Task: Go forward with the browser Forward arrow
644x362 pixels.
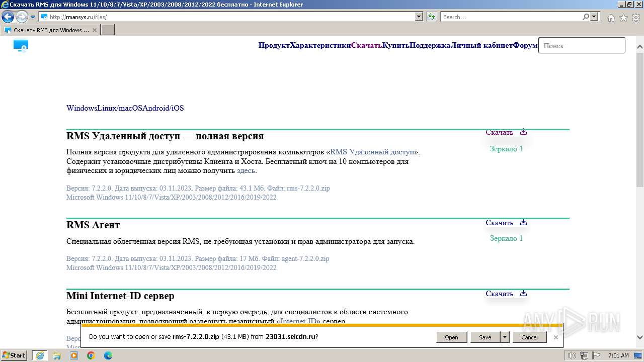Action: pyautogui.click(x=22, y=17)
